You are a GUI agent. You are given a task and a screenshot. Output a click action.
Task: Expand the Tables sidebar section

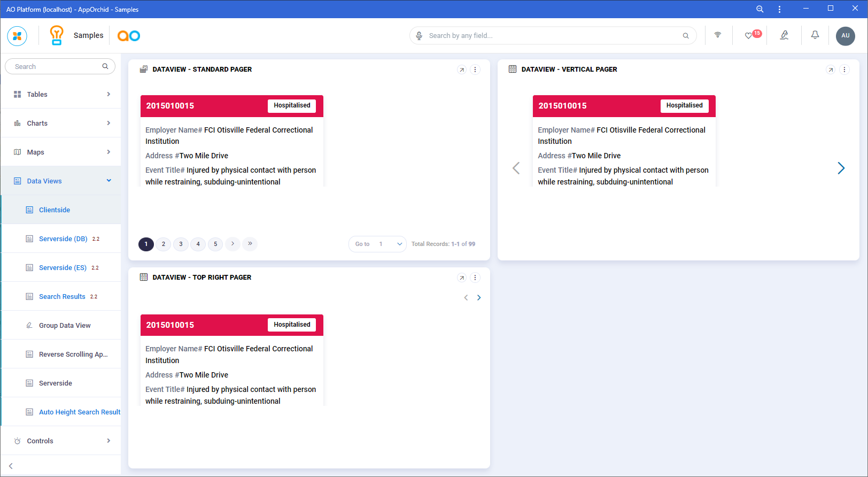click(x=108, y=94)
